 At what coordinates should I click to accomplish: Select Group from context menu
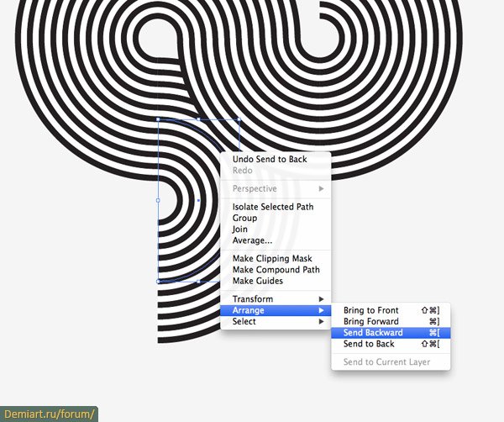pyautogui.click(x=276, y=218)
